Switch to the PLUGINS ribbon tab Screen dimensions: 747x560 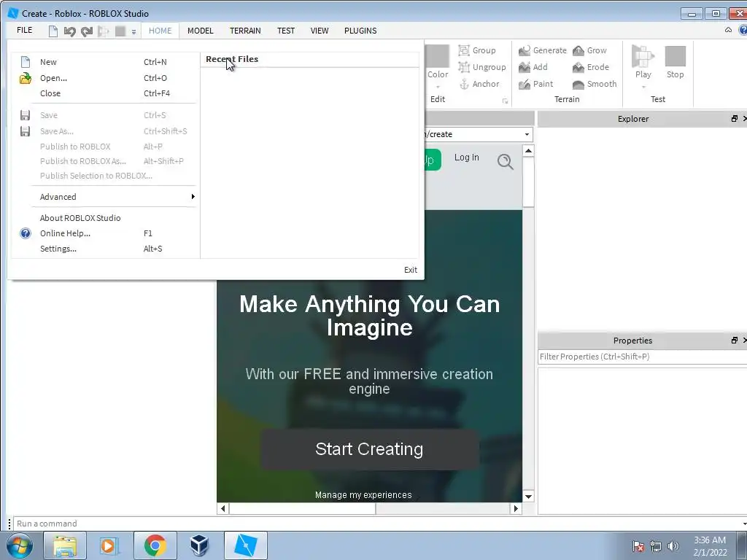pos(360,31)
